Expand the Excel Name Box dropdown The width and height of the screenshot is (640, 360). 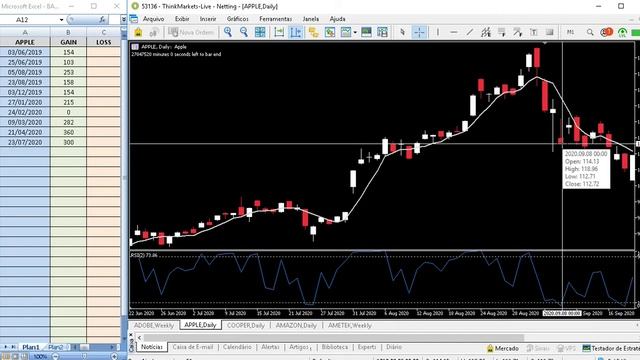pyautogui.click(x=61, y=20)
